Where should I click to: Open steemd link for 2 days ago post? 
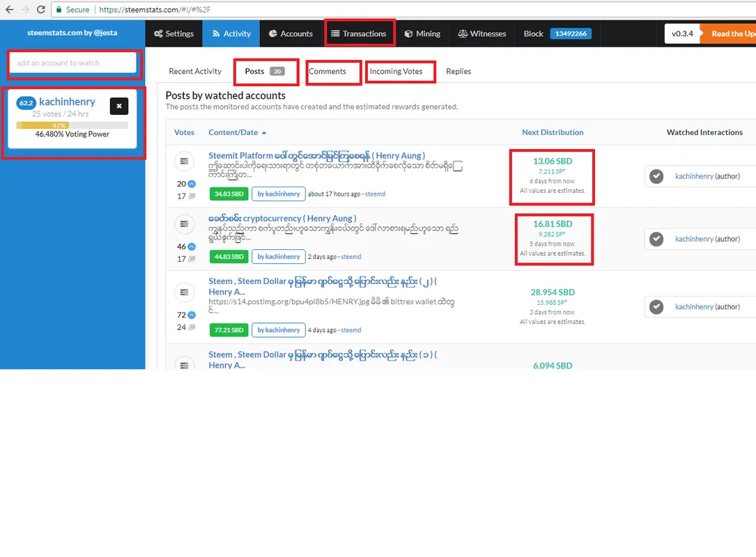coord(351,257)
